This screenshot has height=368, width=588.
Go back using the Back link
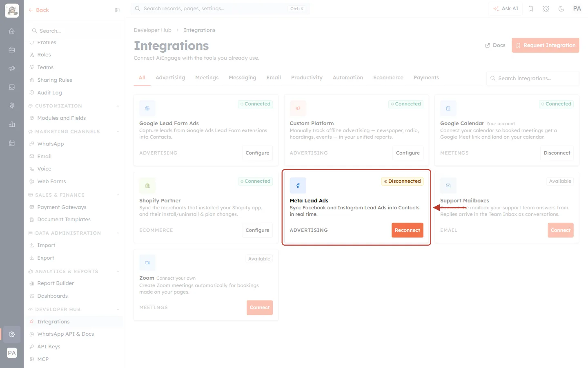[x=39, y=10]
